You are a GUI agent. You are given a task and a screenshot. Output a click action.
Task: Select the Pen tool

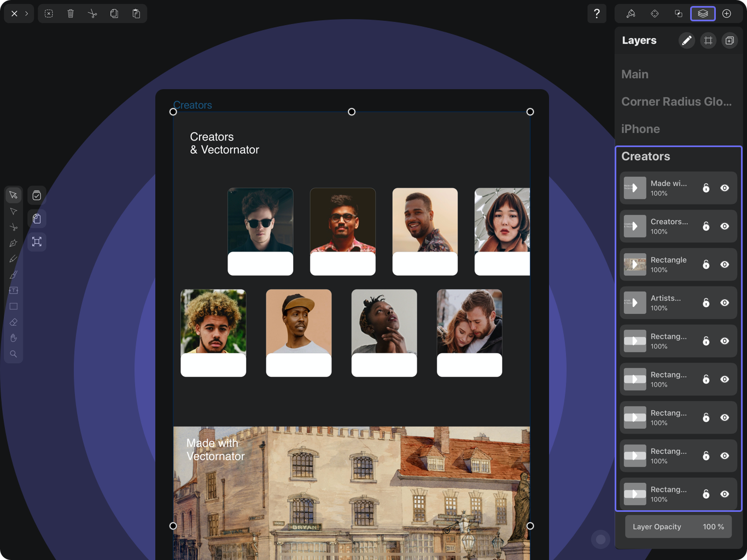(x=14, y=243)
